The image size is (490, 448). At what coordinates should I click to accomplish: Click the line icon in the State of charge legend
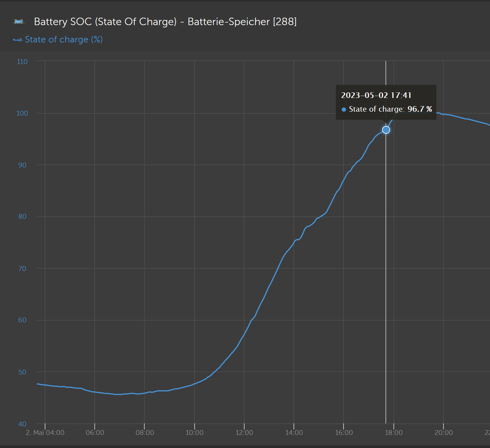coord(17,39)
